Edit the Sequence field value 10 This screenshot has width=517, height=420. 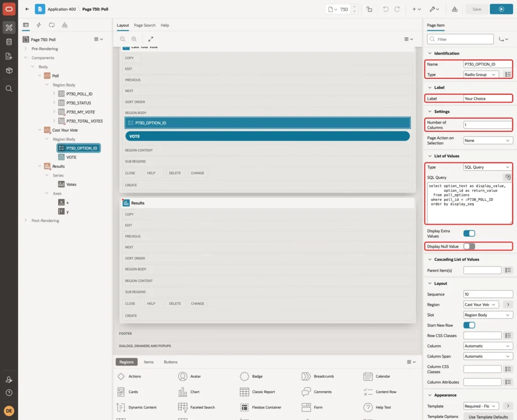tap(488, 294)
